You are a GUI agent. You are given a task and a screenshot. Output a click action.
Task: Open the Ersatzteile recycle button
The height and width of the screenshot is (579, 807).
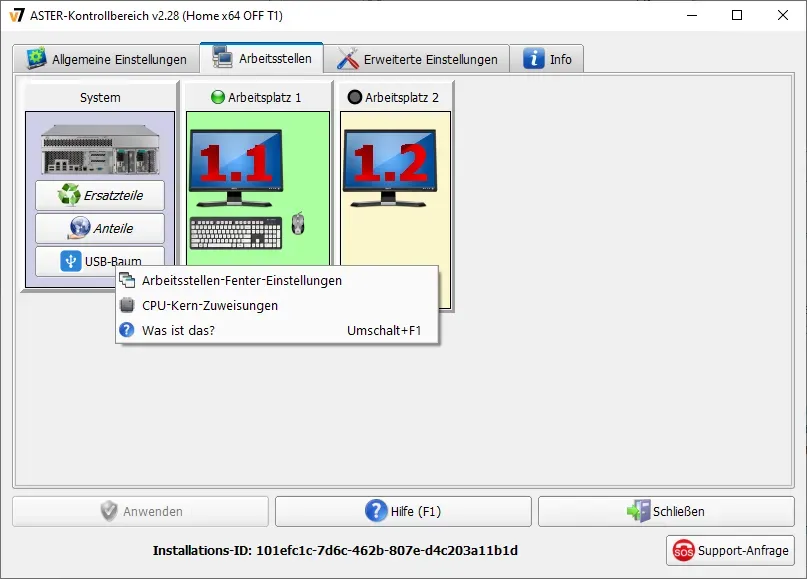(x=100, y=196)
